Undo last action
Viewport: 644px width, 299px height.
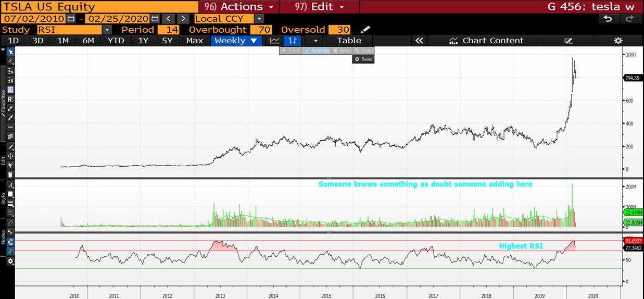coord(608,19)
